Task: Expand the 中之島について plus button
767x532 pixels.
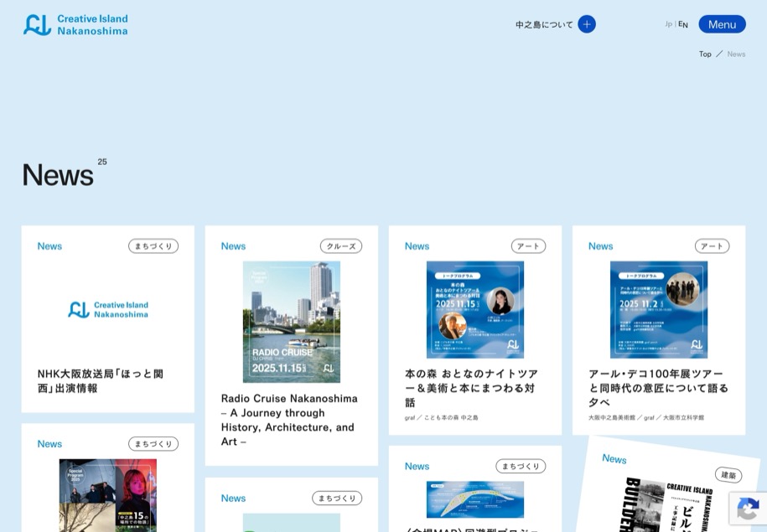Action: (x=587, y=24)
